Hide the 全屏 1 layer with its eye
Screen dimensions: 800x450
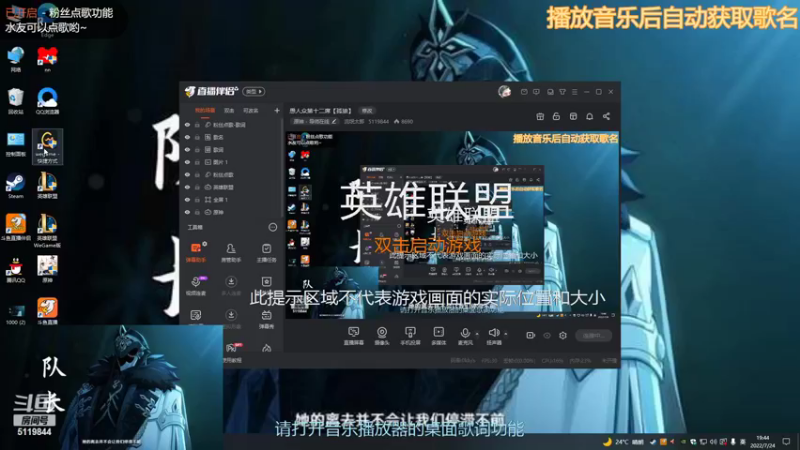(188, 199)
